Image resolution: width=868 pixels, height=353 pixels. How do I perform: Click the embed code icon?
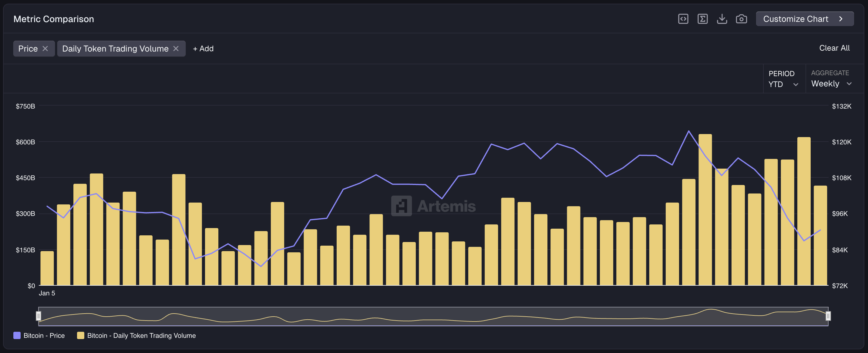click(x=683, y=19)
